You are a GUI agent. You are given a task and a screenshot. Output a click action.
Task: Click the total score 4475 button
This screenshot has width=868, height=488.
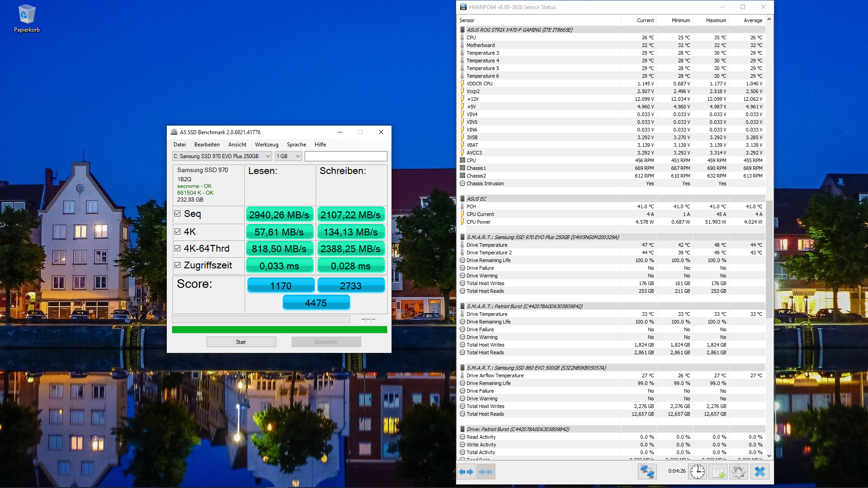pos(316,303)
